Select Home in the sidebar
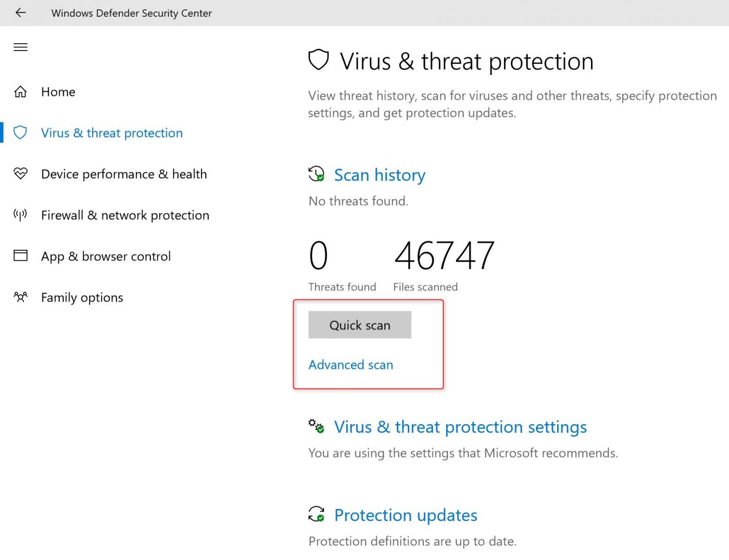729x560 pixels. [58, 92]
